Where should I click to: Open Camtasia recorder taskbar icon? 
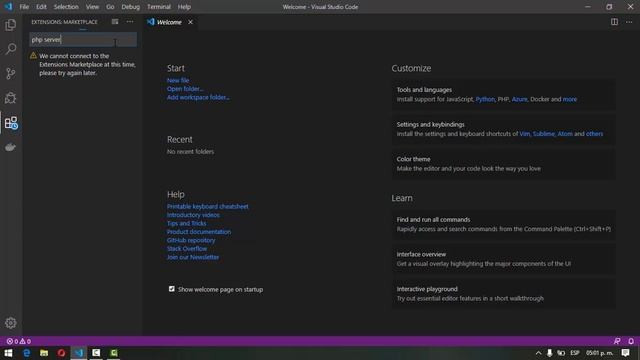pos(96,353)
